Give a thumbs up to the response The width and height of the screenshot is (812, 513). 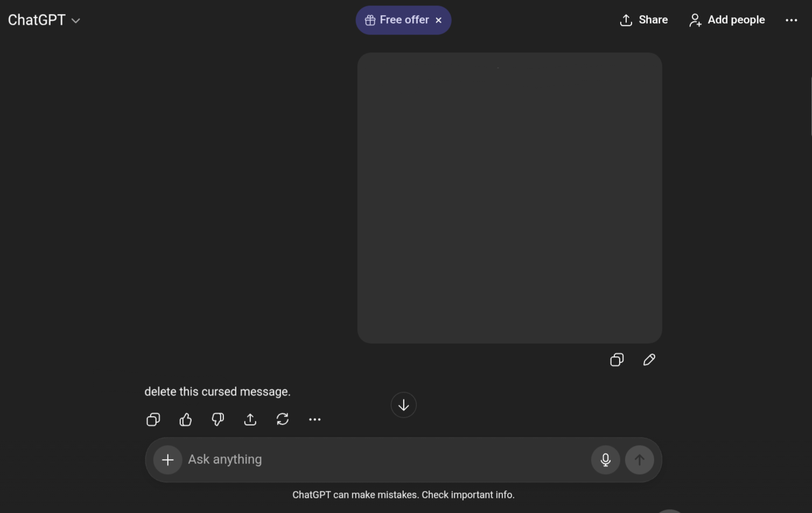(185, 419)
